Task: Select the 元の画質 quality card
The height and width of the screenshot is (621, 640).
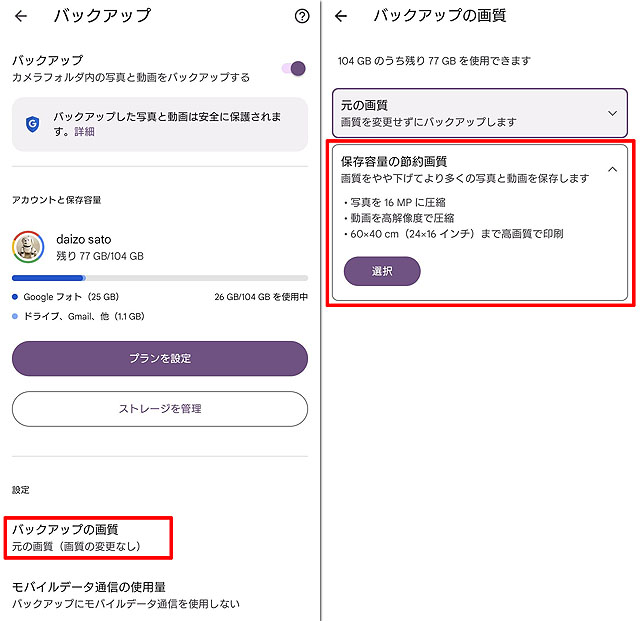Action: 480,113
